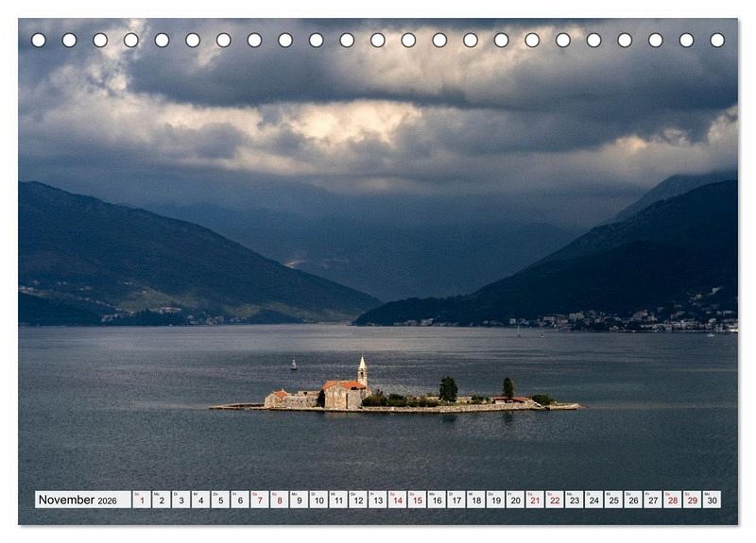Select day 12 in the calendar strip

pos(358,500)
